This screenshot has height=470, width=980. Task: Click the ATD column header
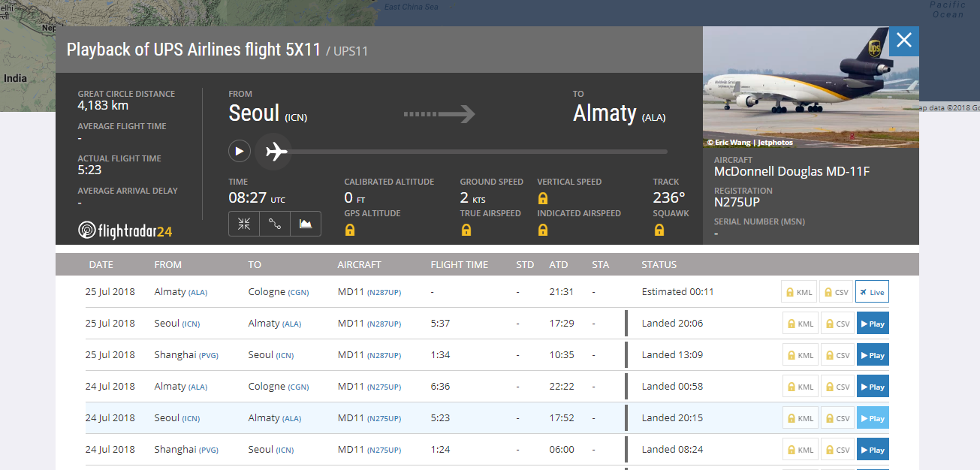point(559,264)
